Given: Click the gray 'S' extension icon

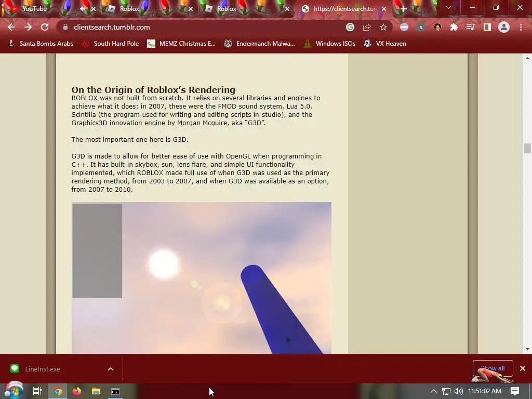Looking at the screenshot, I should tap(421, 27).
